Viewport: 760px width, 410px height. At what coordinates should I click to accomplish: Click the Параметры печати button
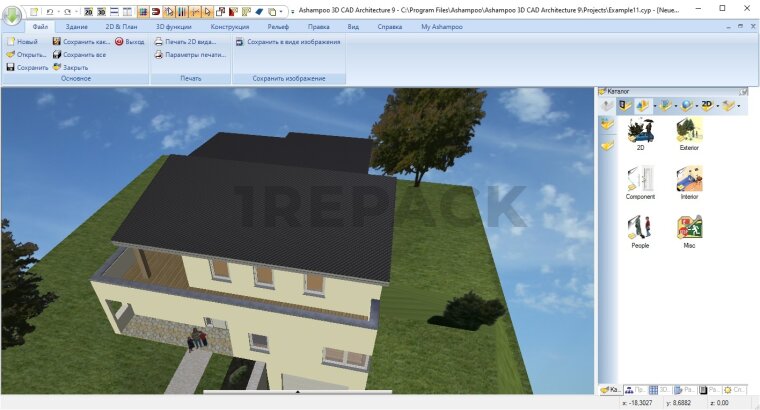(190, 54)
